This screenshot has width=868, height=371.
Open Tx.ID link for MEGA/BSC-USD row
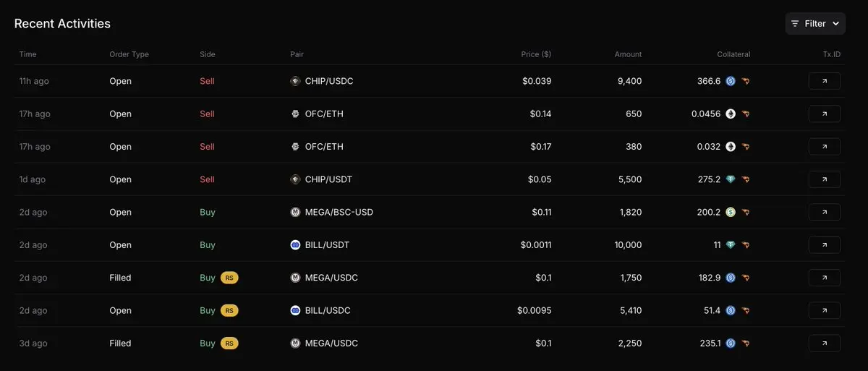click(x=824, y=212)
